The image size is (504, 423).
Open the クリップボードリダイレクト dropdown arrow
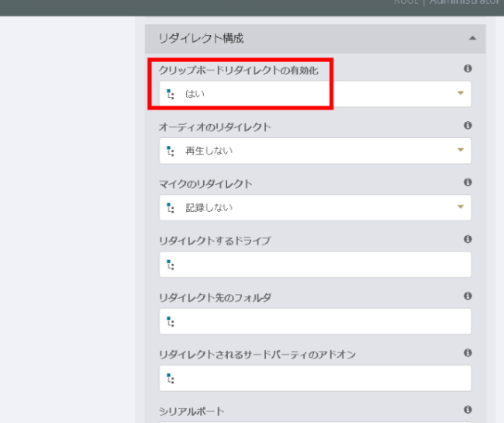pyautogui.click(x=461, y=94)
